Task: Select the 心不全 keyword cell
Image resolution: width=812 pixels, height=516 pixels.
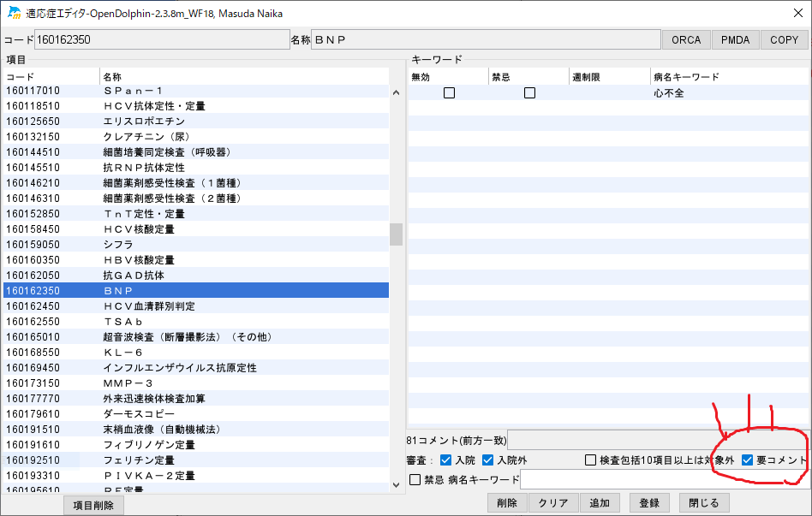Action: 730,93
